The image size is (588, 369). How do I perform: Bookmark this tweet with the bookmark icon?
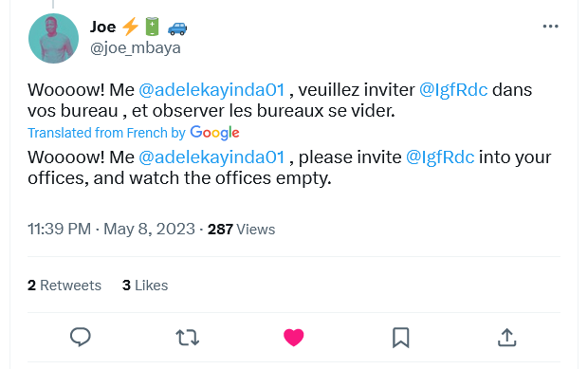tap(400, 338)
